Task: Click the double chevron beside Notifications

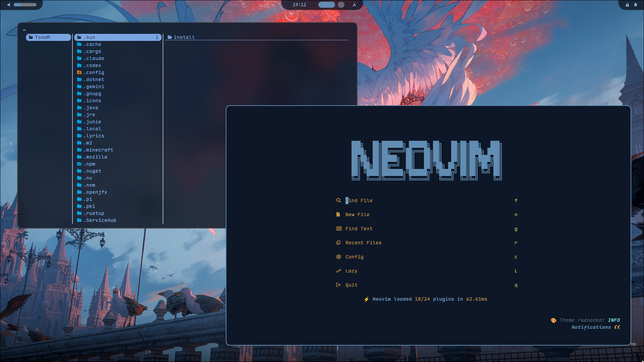Action: pyautogui.click(x=617, y=327)
